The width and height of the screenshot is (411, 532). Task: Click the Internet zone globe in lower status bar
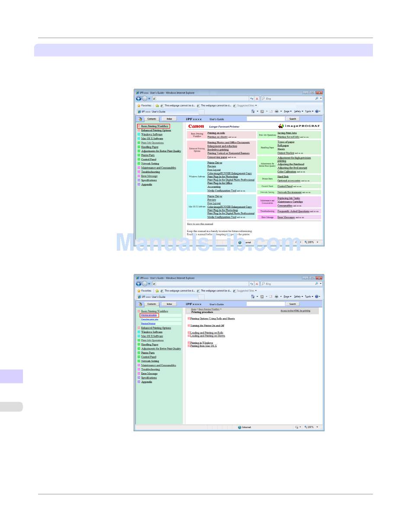240,427
